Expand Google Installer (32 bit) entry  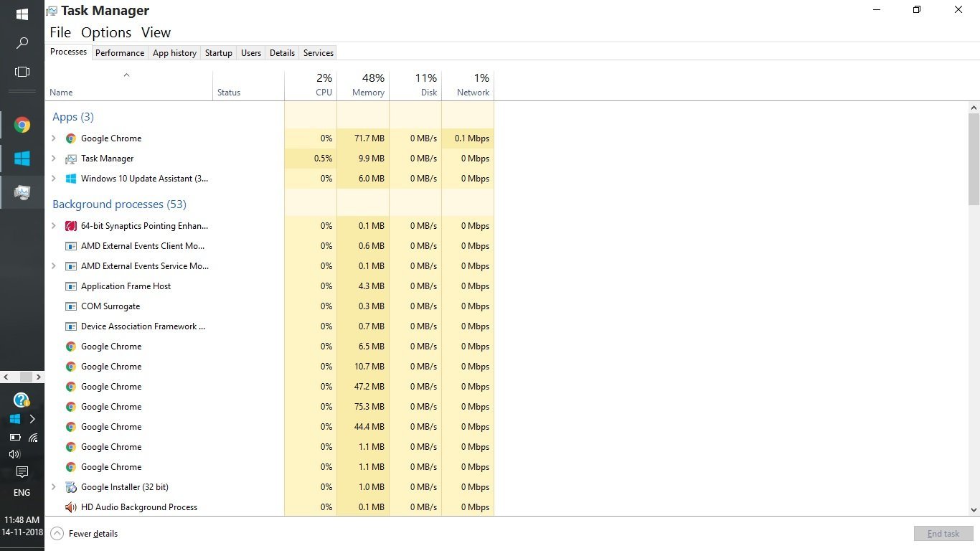[x=54, y=487]
